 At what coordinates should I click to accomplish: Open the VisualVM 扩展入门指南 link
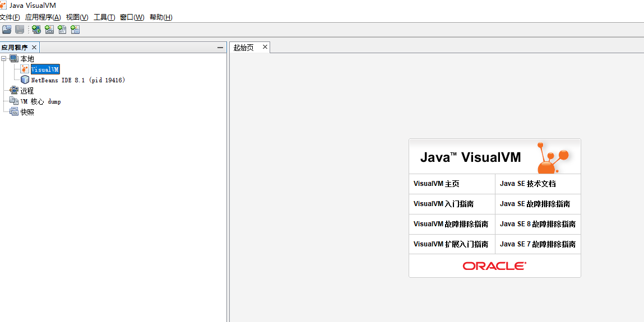[451, 244]
